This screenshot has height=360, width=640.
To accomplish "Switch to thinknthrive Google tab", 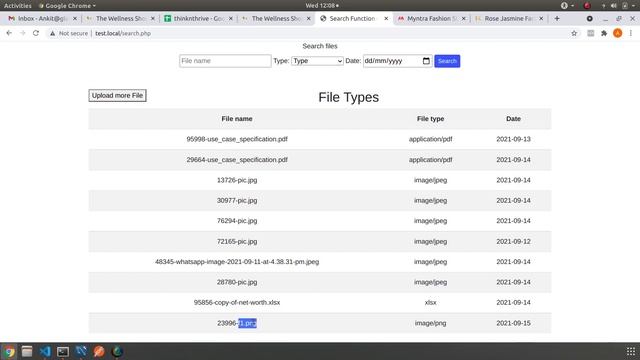I will coord(198,18).
